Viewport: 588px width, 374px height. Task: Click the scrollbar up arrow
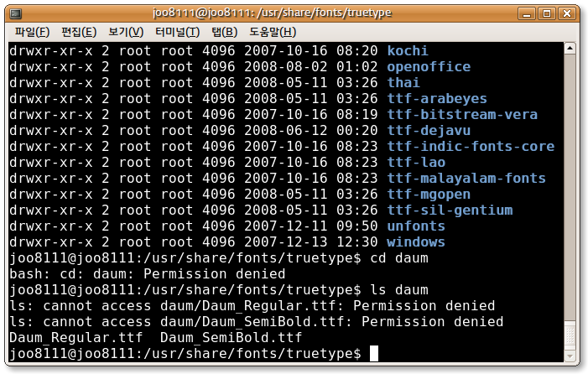click(570, 49)
